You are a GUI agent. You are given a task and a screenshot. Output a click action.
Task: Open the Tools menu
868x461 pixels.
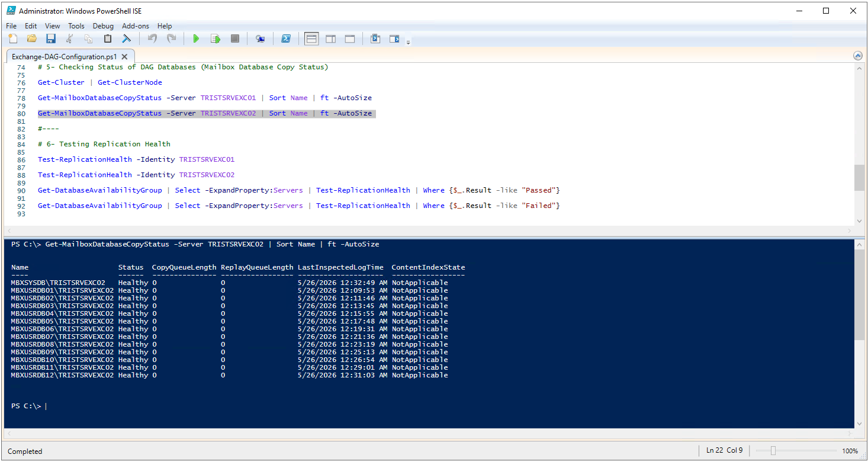click(x=76, y=26)
